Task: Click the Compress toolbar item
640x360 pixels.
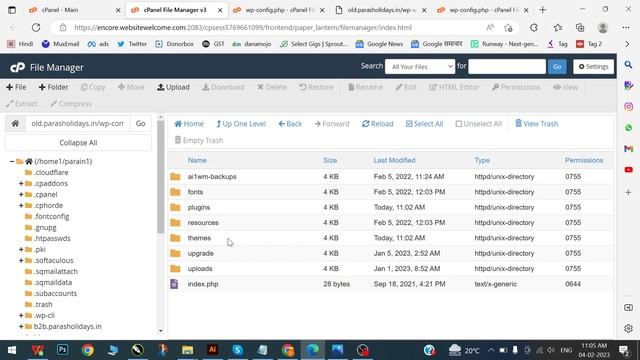Action: pos(71,104)
